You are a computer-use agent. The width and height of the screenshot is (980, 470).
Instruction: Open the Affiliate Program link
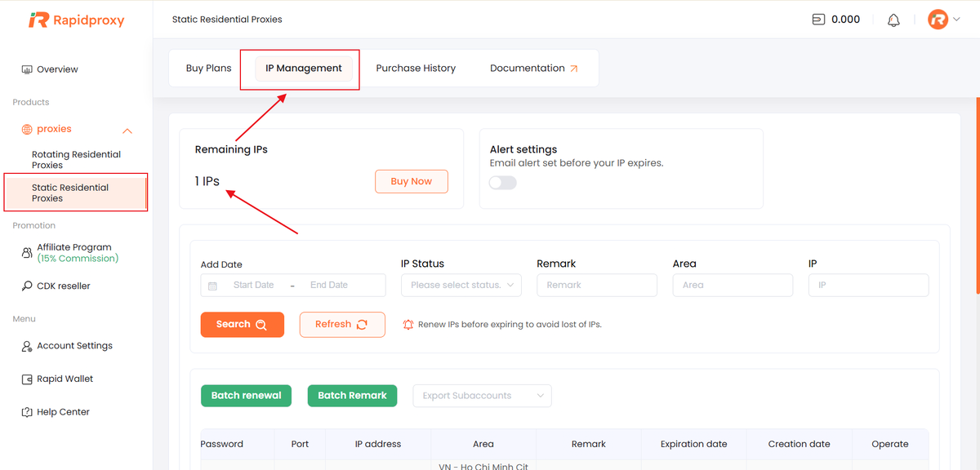(x=78, y=253)
